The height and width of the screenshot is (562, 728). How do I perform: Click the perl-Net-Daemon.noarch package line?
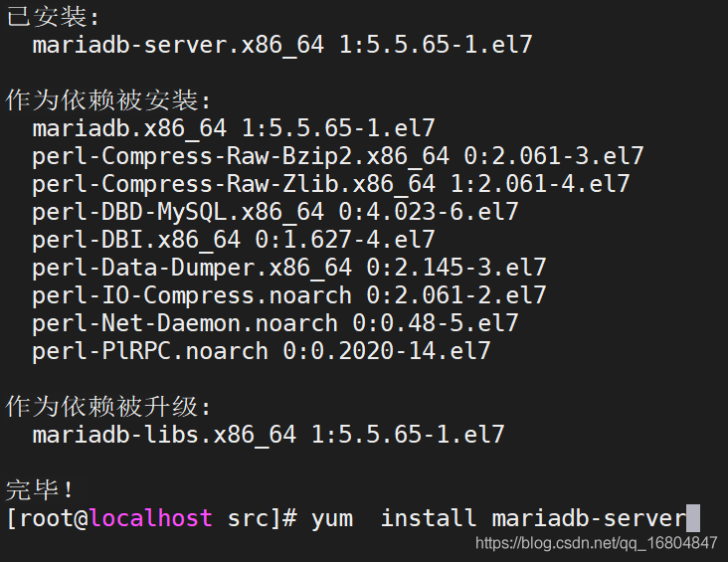274,323
